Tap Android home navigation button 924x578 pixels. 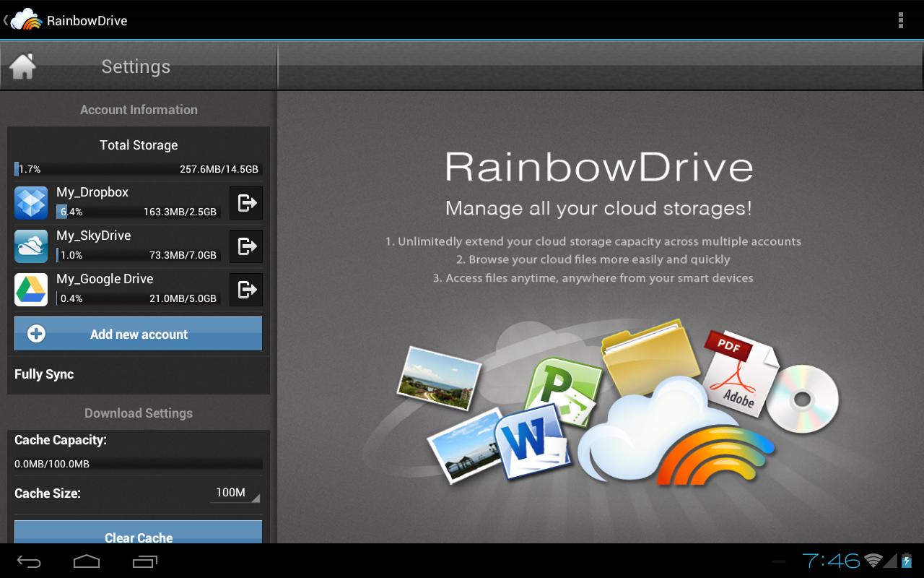coord(87,561)
